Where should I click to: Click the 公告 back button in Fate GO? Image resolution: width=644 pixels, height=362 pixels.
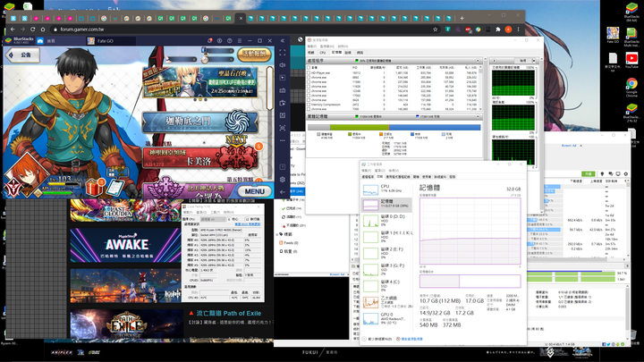[x=22, y=55]
